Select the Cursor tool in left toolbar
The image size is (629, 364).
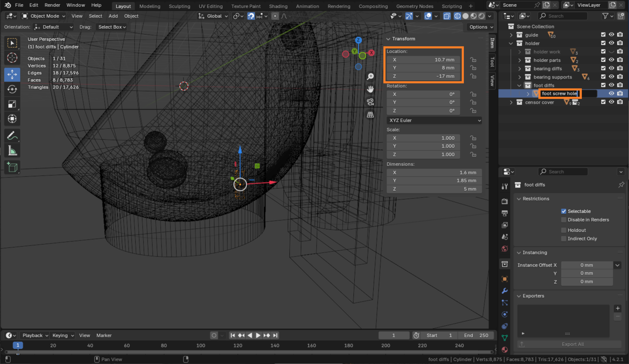pos(12,58)
